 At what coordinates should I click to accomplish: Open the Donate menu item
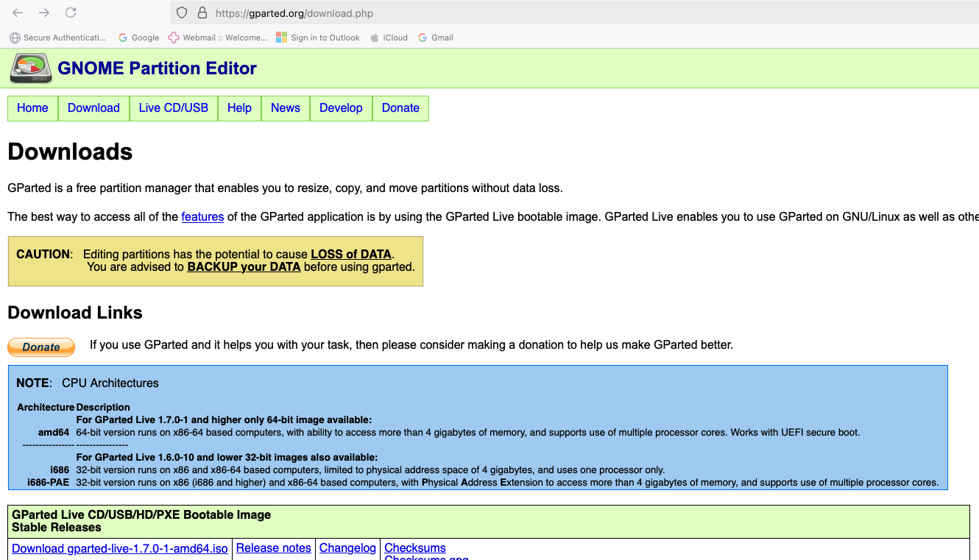[x=400, y=108]
